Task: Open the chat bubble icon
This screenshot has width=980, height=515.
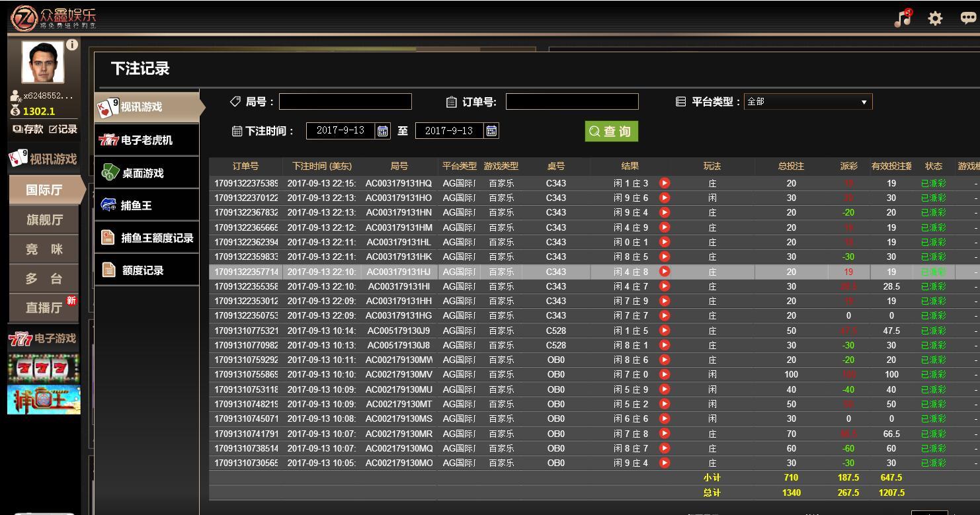Action: pyautogui.click(x=968, y=19)
